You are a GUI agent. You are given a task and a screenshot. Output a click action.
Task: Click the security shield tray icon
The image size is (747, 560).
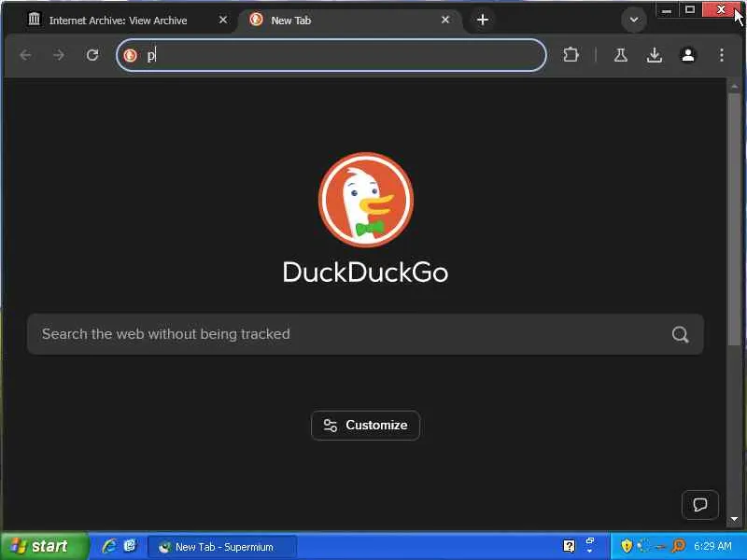626,546
